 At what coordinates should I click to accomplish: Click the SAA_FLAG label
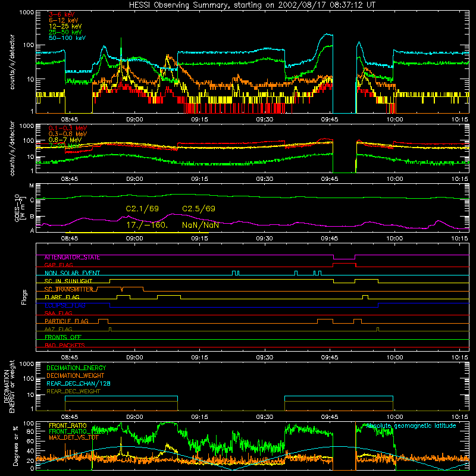tap(58, 313)
